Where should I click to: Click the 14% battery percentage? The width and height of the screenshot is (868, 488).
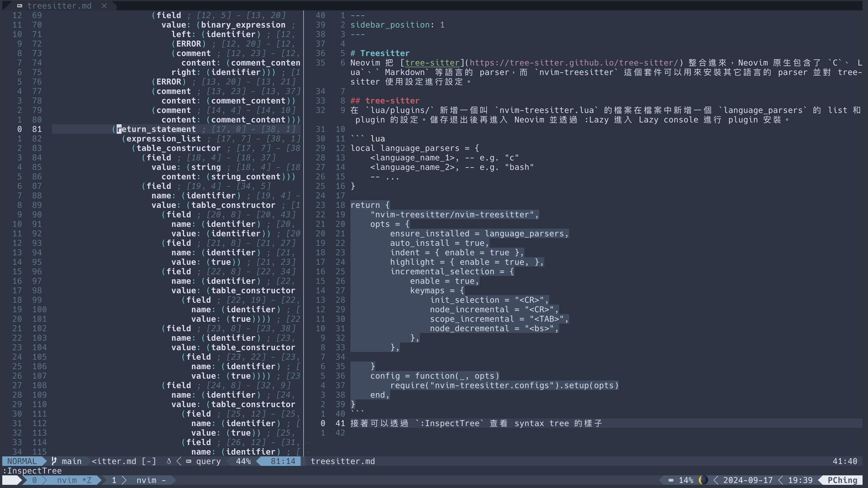(686, 480)
